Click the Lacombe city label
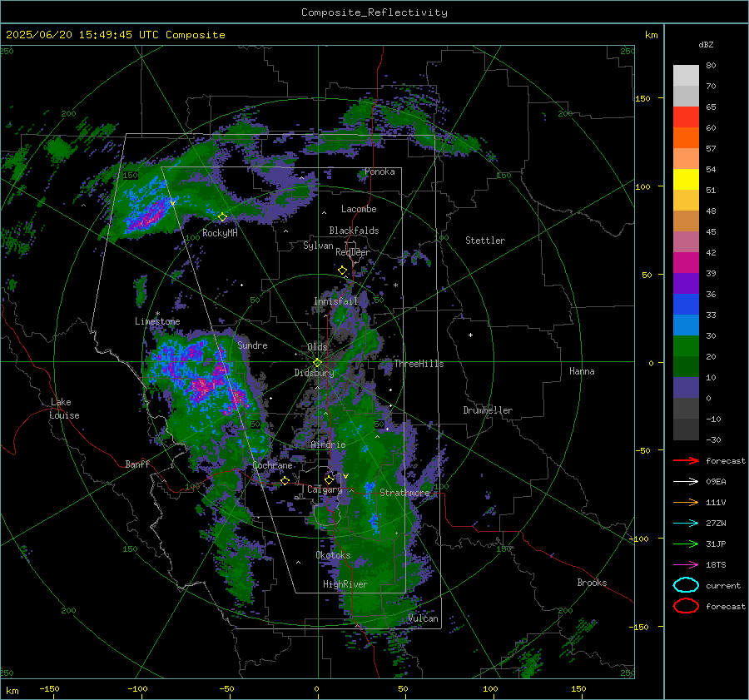The height and width of the screenshot is (700, 749). (x=359, y=209)
